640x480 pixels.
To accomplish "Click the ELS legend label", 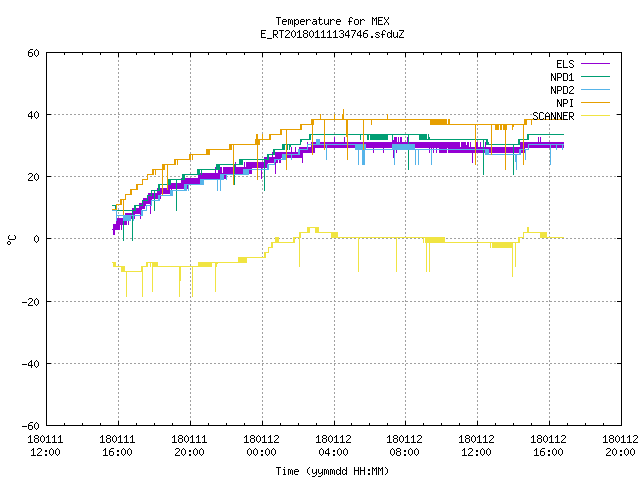I will point(565,64).
